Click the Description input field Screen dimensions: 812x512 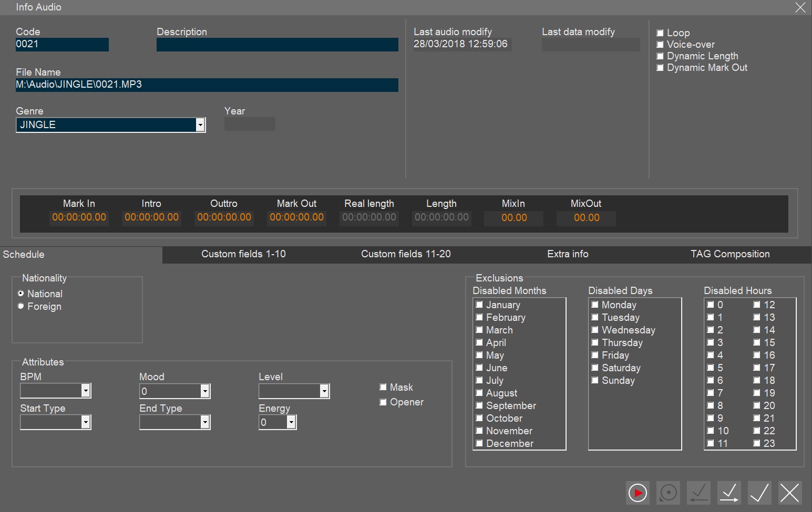(277, 45)
